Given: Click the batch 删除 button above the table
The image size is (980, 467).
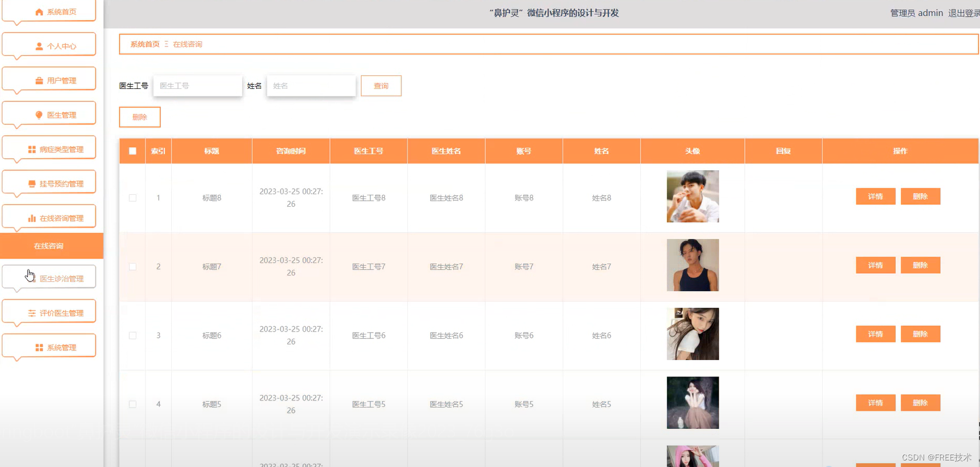Looking at the screenshot, I should click(x=140, y=117).
